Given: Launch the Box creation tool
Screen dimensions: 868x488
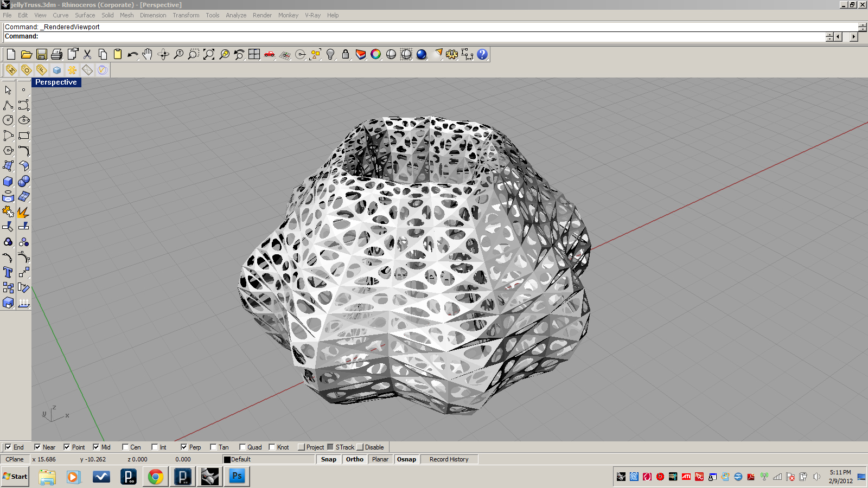Looking at the screenshot, I should point(8,182).
